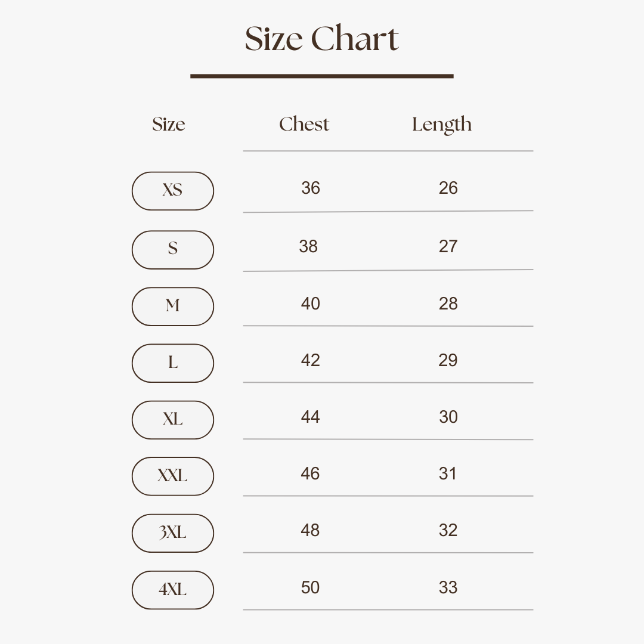
Task: Click the L length value 29
Action: click(448, 361)
